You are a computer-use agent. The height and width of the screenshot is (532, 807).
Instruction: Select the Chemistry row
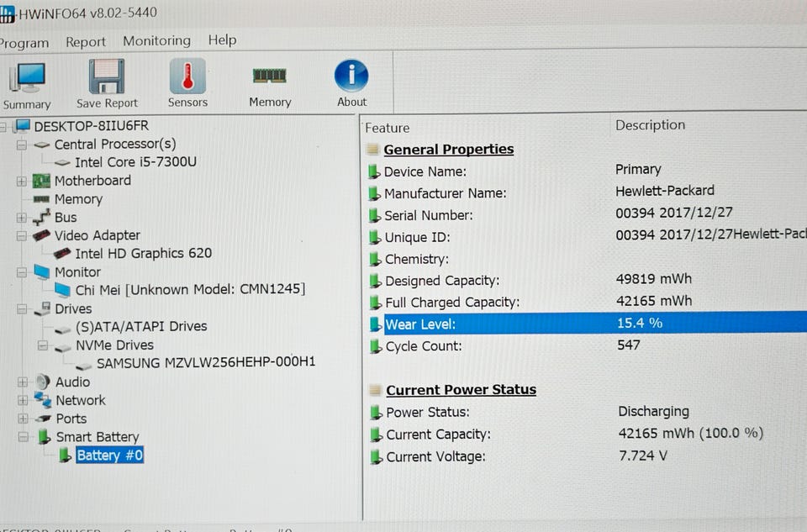coord(588,258)
